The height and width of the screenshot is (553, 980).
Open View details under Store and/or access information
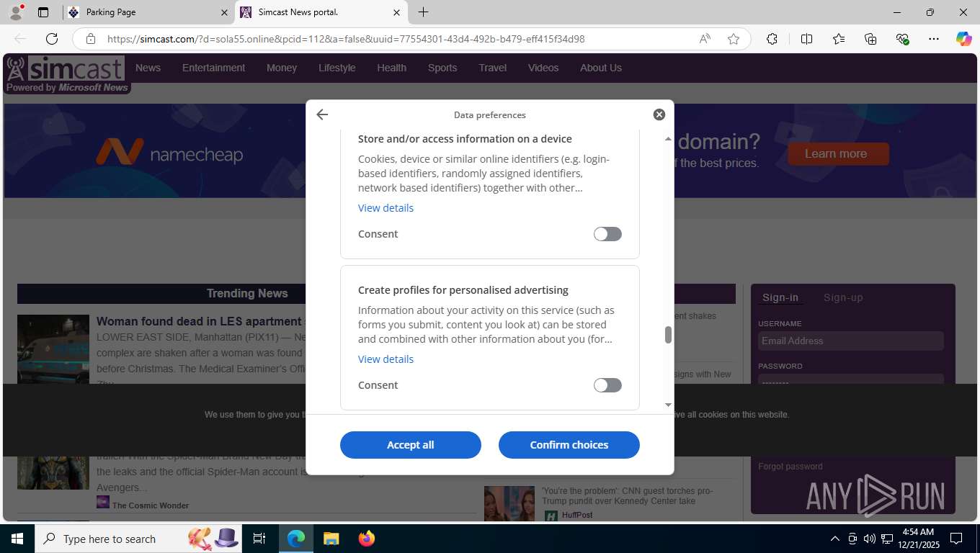[x=386, y=208]
